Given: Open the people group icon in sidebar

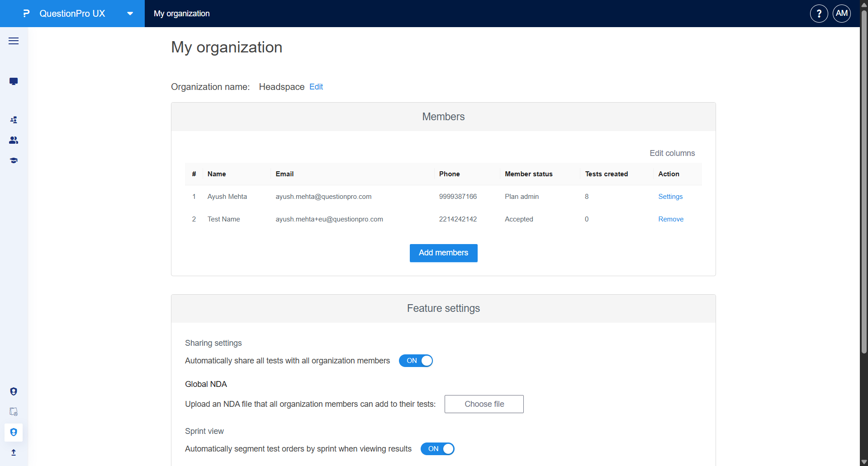Looking at the screenshot, I should click(x=14, y=140).
